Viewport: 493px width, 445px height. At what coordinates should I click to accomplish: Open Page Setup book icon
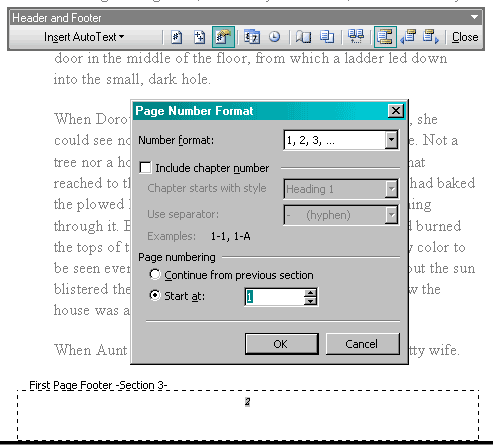tap(303, 37)
